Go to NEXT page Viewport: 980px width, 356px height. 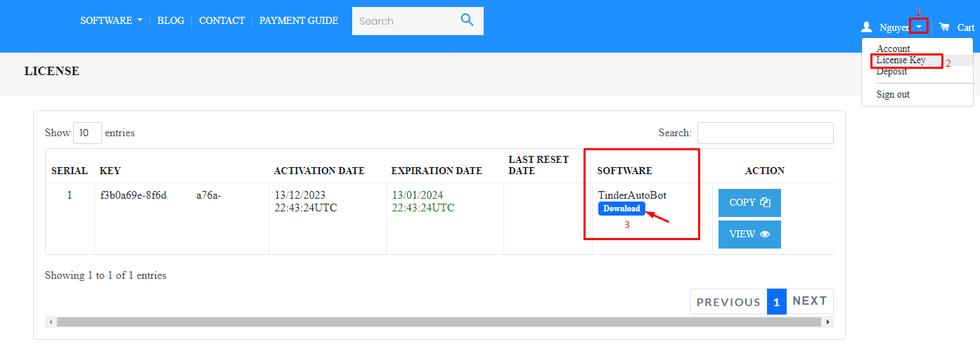click(810, 301)
